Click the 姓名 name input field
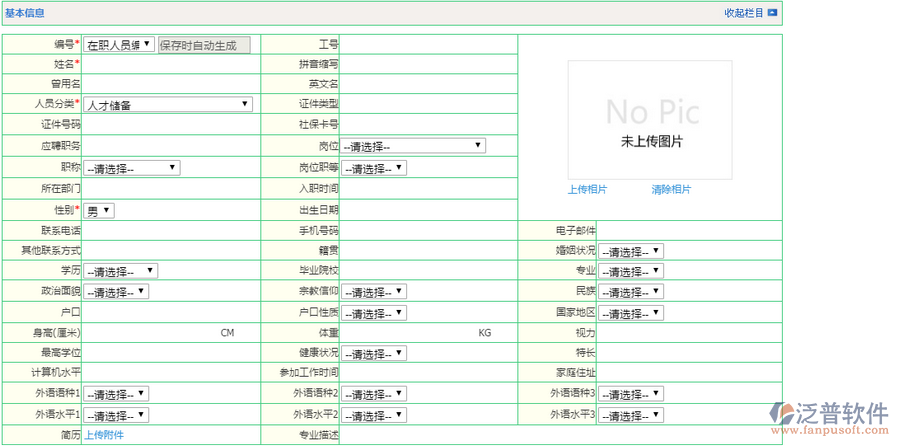 (170, 64)
